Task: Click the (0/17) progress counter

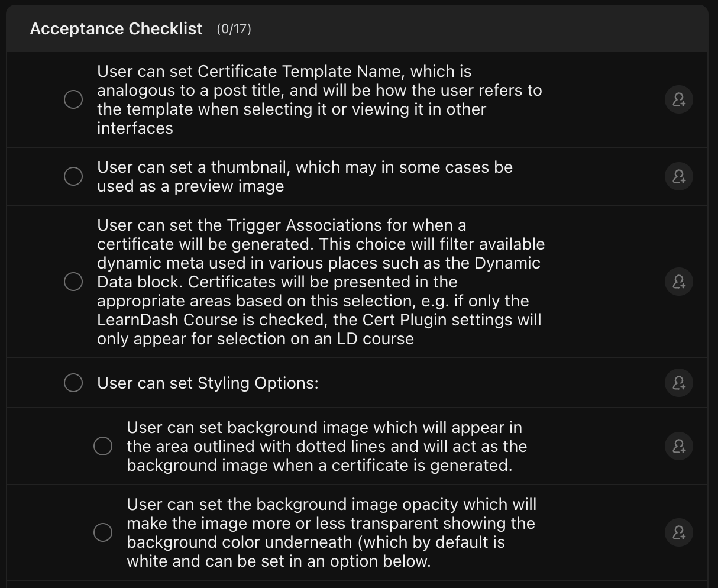Action: (x=234, y=29)
